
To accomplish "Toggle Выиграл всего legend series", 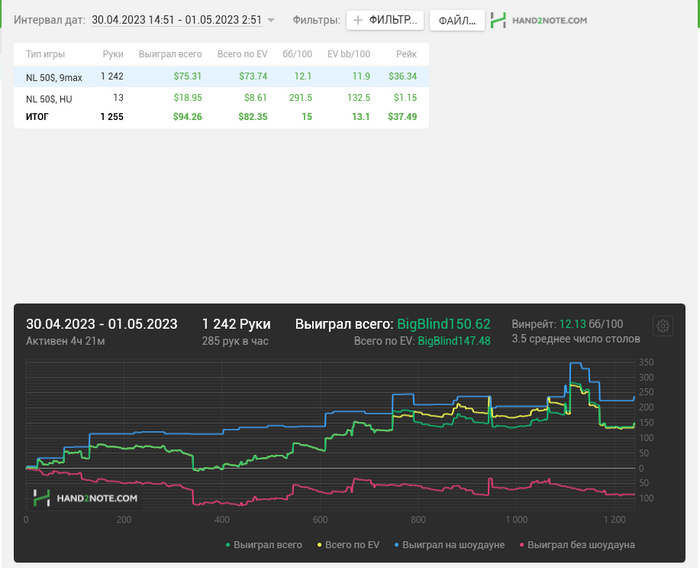I will (x=264, y=545).
